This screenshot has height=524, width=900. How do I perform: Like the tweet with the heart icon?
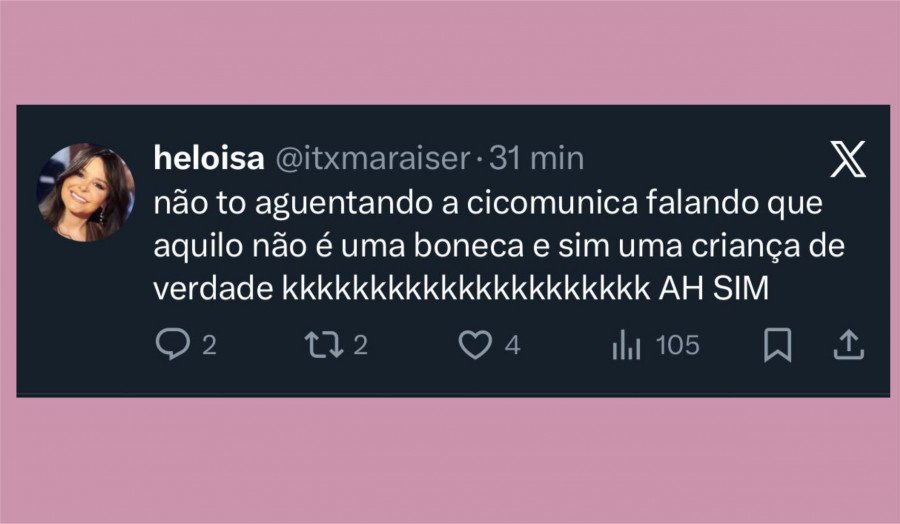tap(477, 346)
